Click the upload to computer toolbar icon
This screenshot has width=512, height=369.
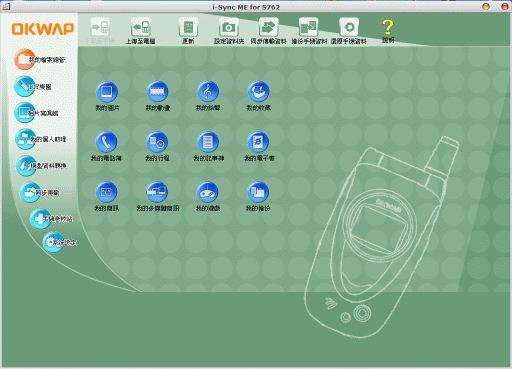[140, 28]
